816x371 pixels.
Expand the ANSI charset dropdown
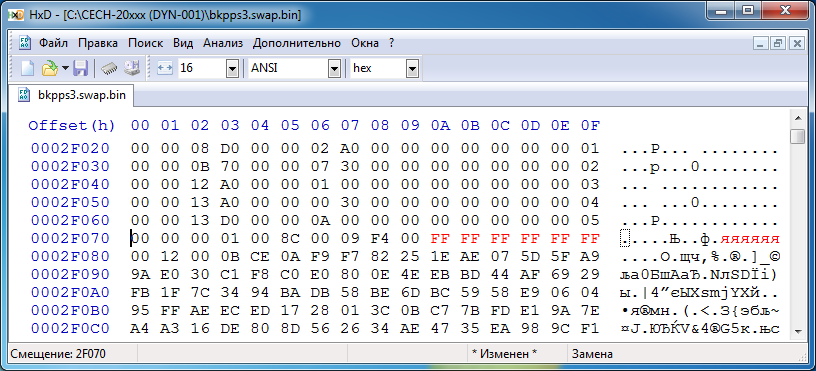tap(334, 68)
